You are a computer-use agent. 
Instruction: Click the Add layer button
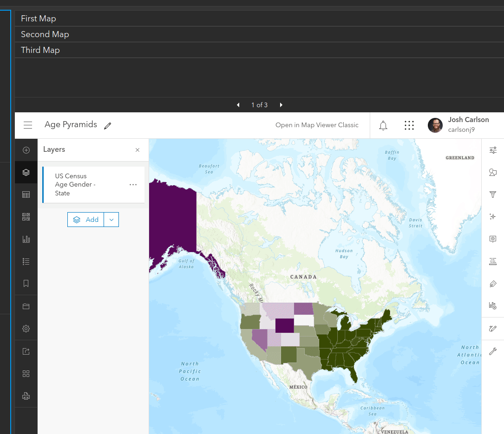[86, 220]
